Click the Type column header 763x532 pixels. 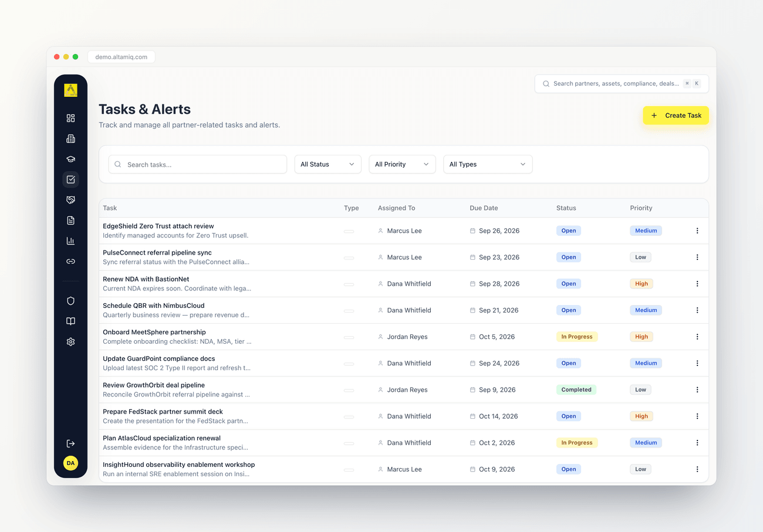(351, 208)
